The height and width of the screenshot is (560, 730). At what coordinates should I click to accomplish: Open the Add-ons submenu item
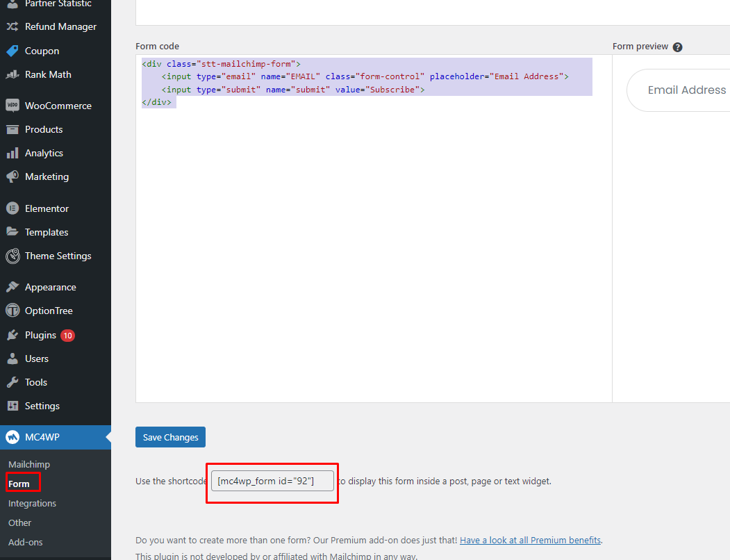pyautogui.click(x=25, y=543)
